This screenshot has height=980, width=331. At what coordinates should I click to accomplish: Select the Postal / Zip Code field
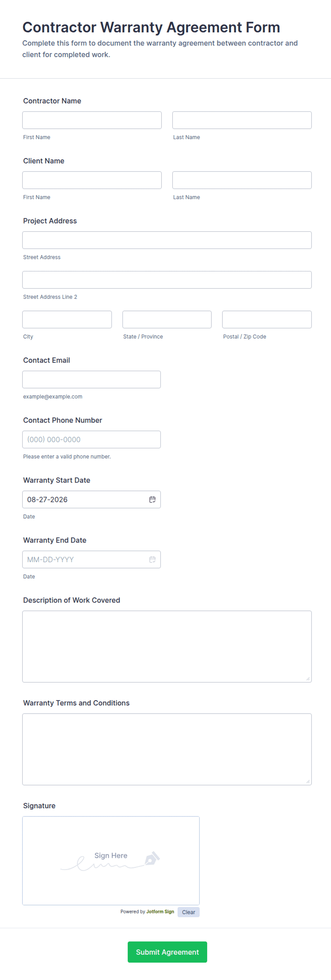pos(267,319)
